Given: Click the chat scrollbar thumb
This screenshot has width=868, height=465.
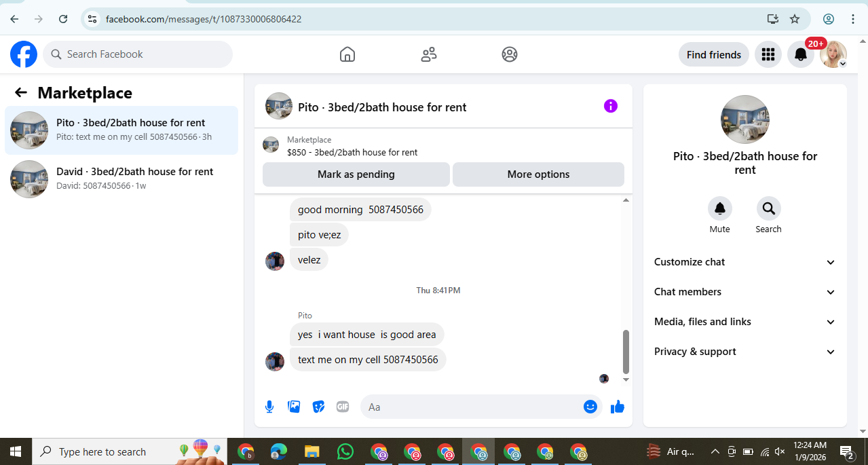Looking at the screenshot, I should pos(626,351).
